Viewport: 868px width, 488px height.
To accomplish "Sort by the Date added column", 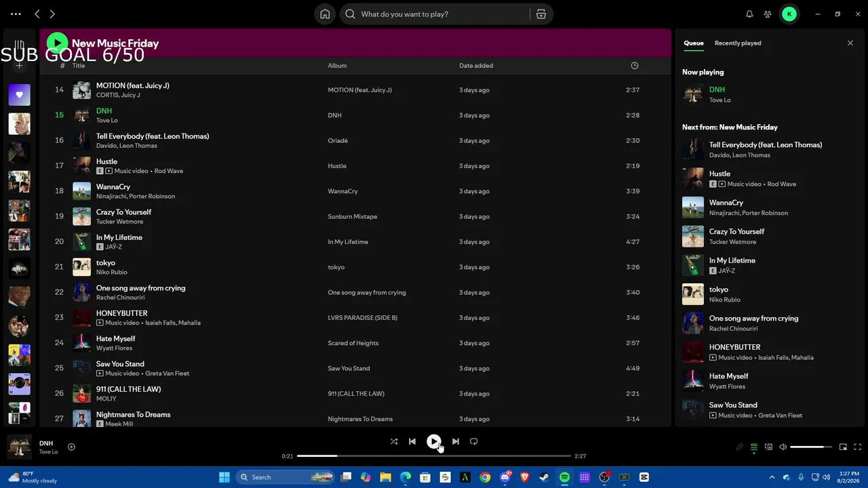I will 476,66.
